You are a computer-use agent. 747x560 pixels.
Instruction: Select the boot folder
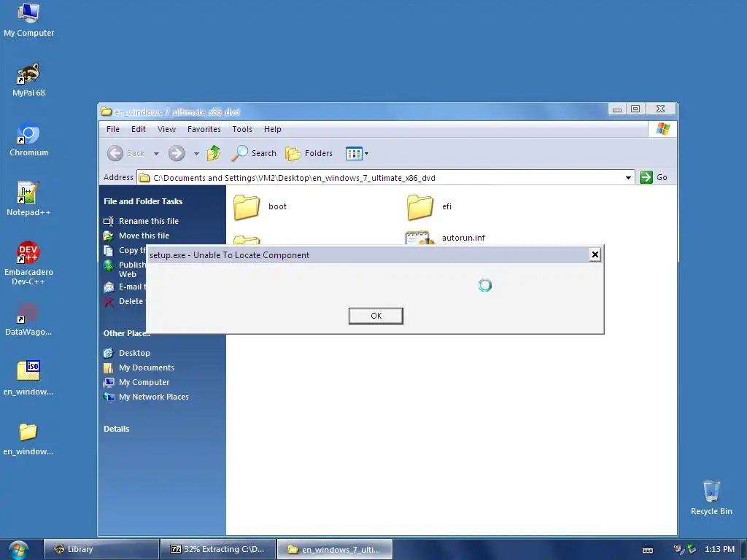(260, 206)
